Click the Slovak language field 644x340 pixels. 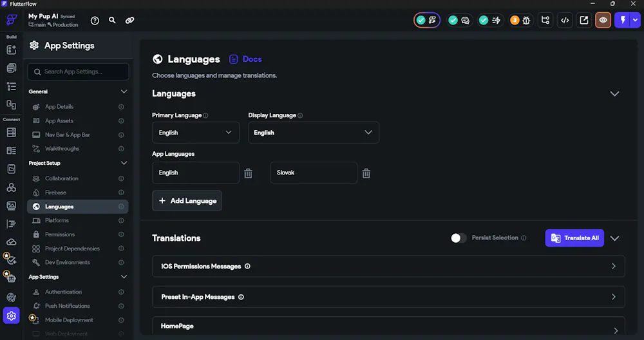coord(314,173)
